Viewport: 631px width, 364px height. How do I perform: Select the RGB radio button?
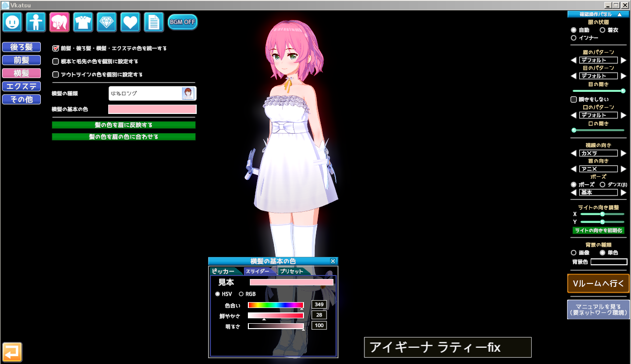pyautogui.click(x=241, y=294)
